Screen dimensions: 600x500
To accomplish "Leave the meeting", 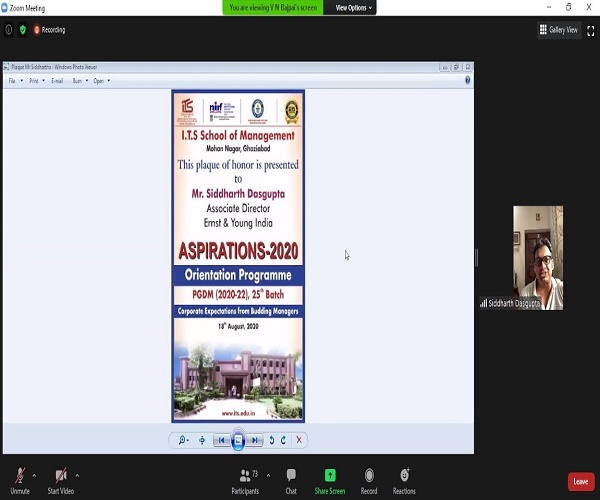I will (x=581, y=482).
